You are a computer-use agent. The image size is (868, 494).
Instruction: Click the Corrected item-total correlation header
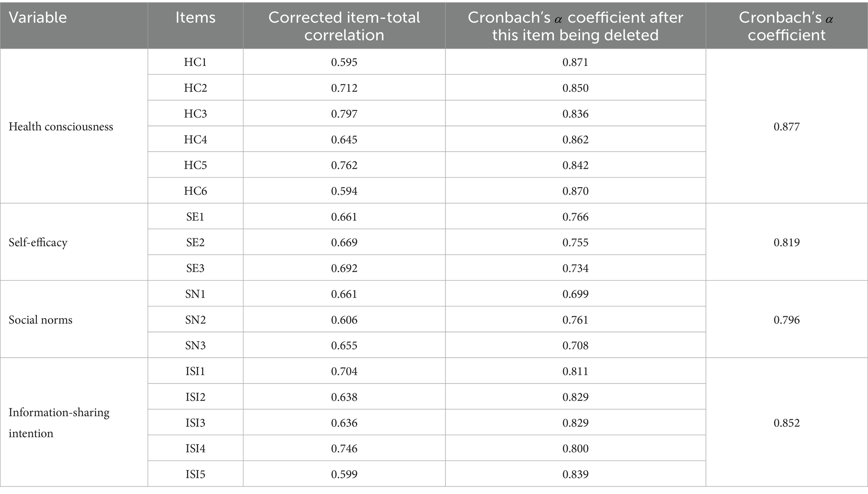tap(344, 26)
